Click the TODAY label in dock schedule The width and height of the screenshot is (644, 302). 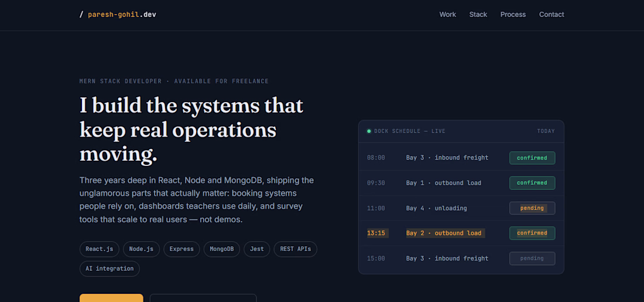pos(546,131)
